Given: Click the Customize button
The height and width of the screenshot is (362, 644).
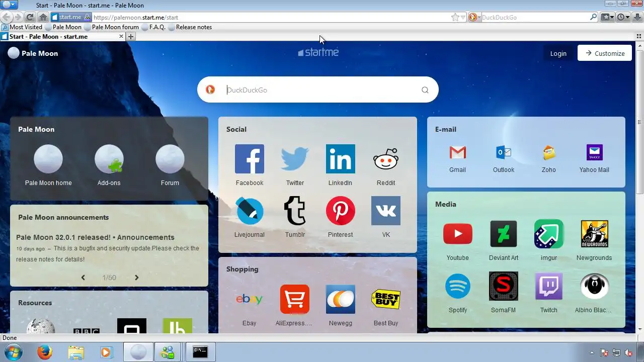Looking at the screenshot, I should (605, 53).
